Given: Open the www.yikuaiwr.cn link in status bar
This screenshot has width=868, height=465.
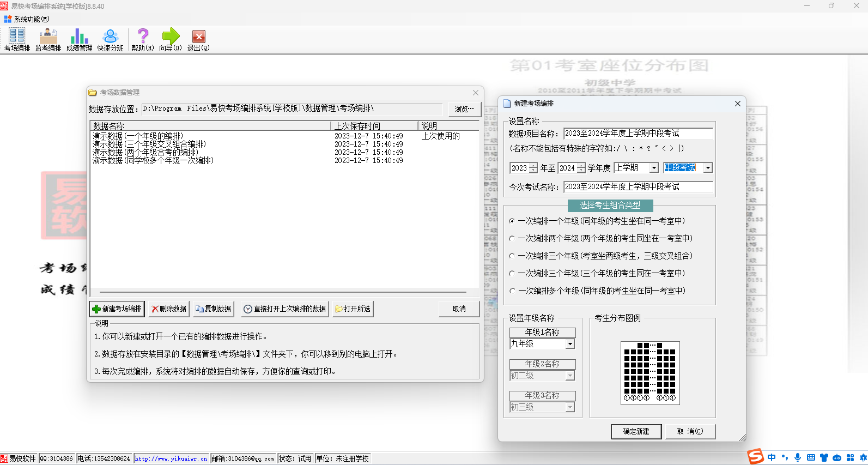Looking at the screenshot, I should (171, 458).
